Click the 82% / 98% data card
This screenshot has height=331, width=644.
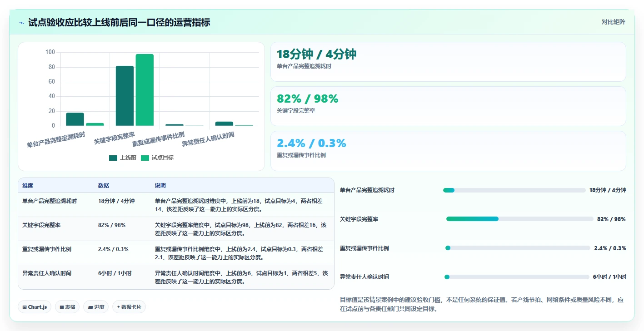click(x=448, y=106)
